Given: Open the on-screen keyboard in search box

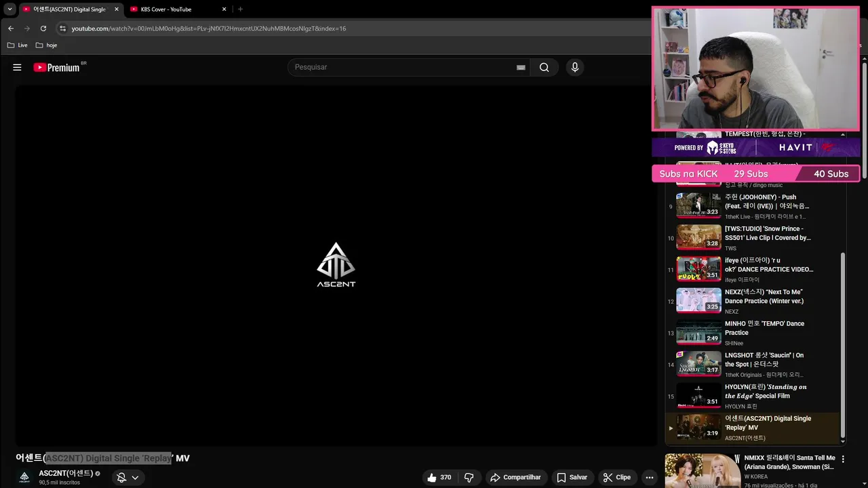Looking at the screenshot, I should pyautogui.click(x=521, y=67).
